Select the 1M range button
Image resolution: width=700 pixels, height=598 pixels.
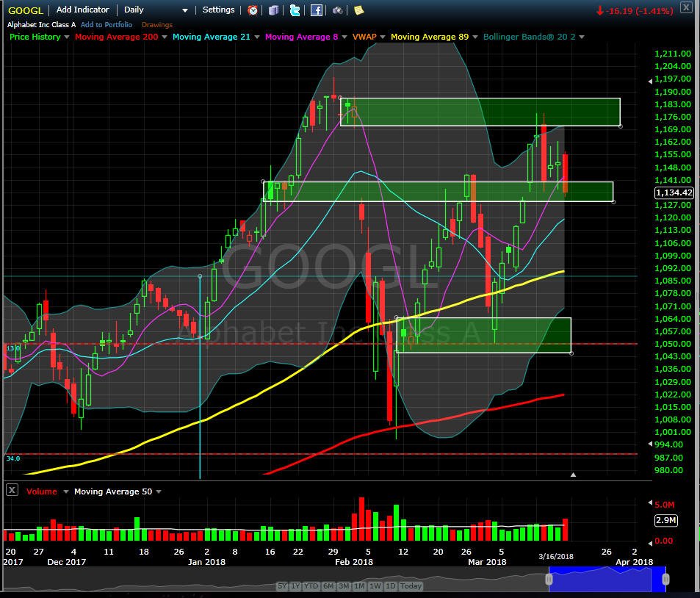[359, 586]
